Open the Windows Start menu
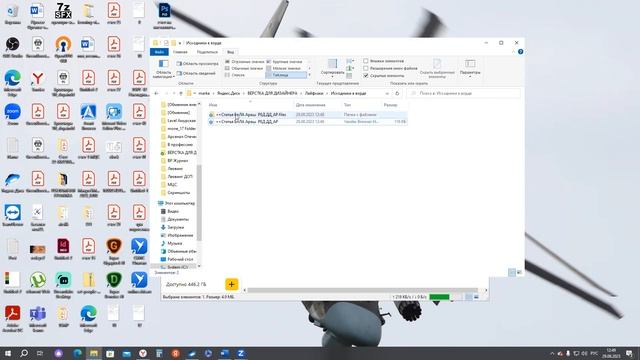640x360 pixels. [8, 353]
